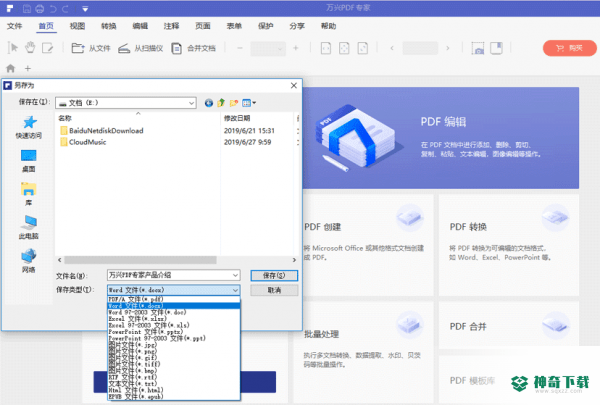Click the zoom out minus button
The height and width of the screenshot is (405, 600).
point(240,48)
